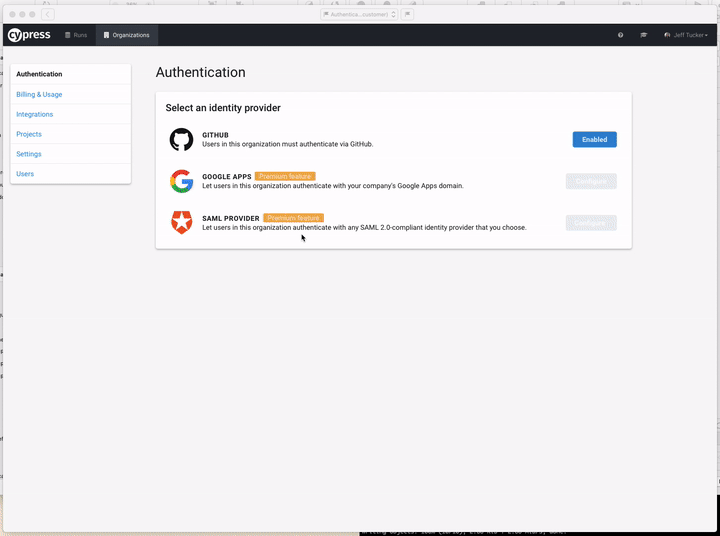Click the GitHub Enabled button
Viewport: 720px width, 536px height.
594,140
